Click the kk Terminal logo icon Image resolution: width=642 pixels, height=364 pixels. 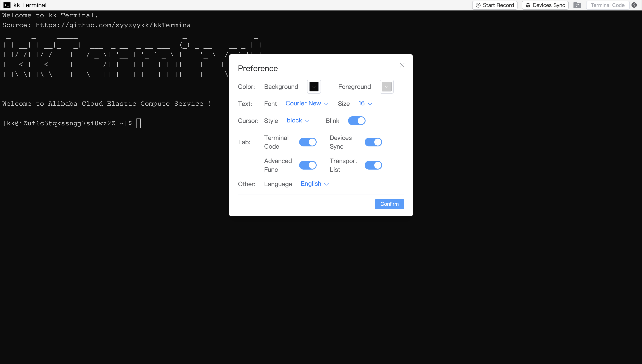(7, 5)
